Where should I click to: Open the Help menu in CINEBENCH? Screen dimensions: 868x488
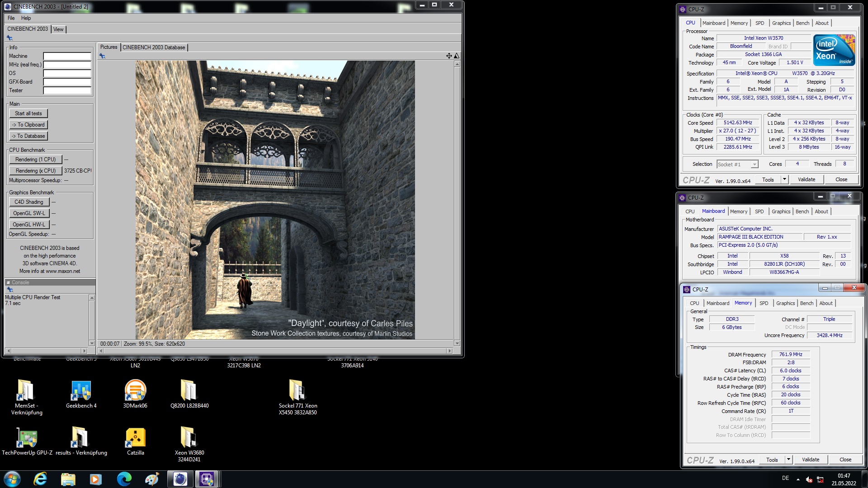point(26,18)
